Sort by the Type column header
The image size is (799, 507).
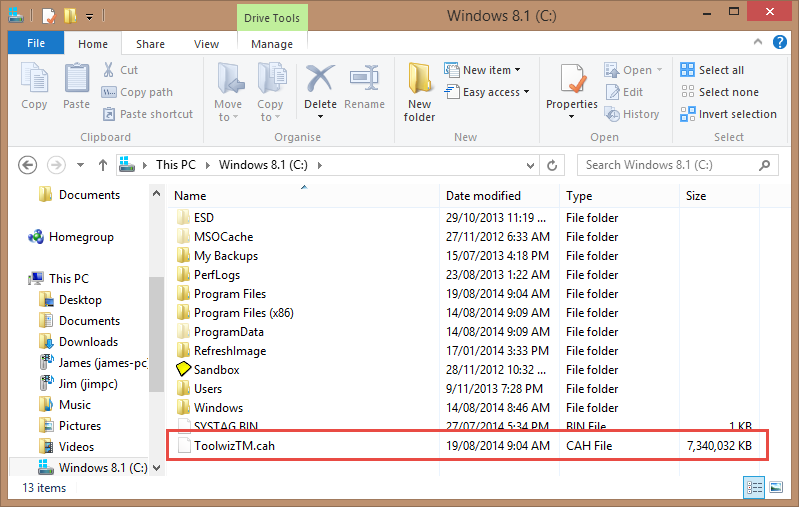pyautogui.click(x=620, y=196)
